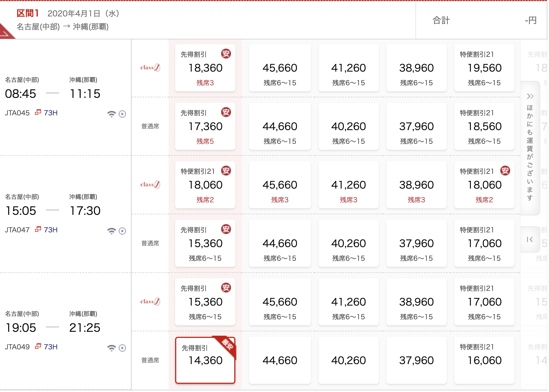Click the 区間1 section header label
This screenshot has width=549, height=392.
click(27, 13)
